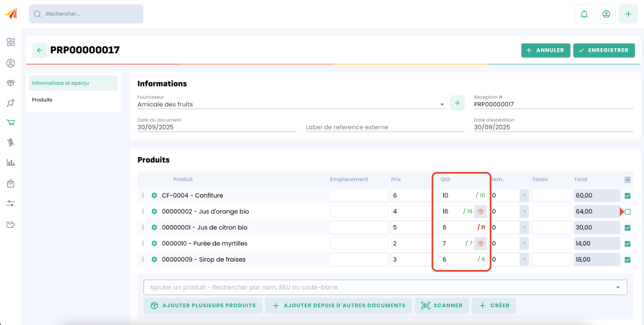Uncheck the Jus de citron bio checkbox
This screenshot has width=644, height=325.
[627, 228]
